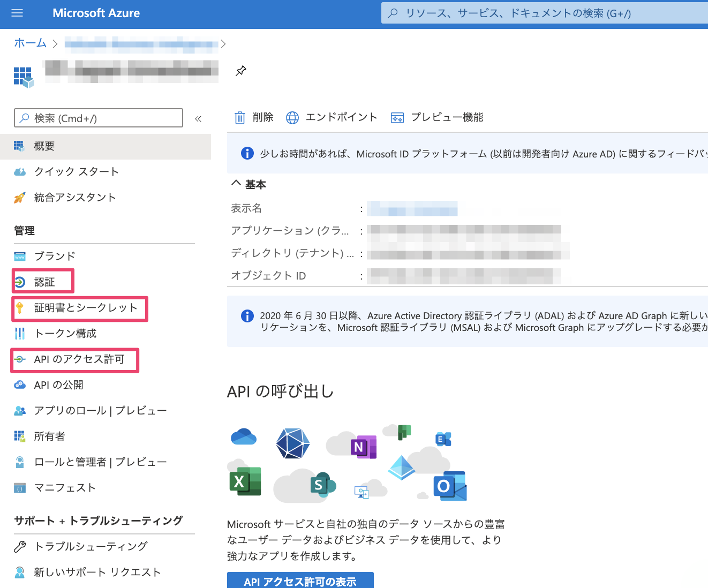Click the key icon for 証明書とシークレット
This screenshot has height=588, width=708.
click(19, 307)
